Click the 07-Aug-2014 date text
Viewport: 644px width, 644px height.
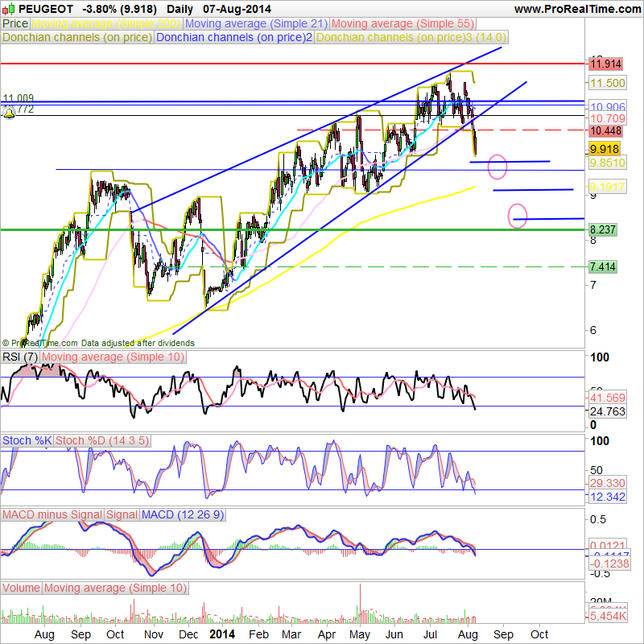(x=237, y=9)
